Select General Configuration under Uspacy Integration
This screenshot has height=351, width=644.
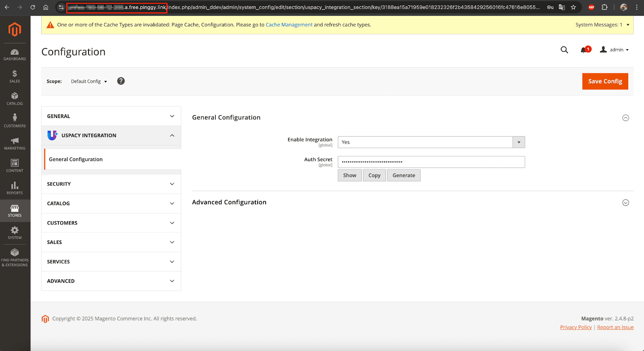click(x=76, y=159)
